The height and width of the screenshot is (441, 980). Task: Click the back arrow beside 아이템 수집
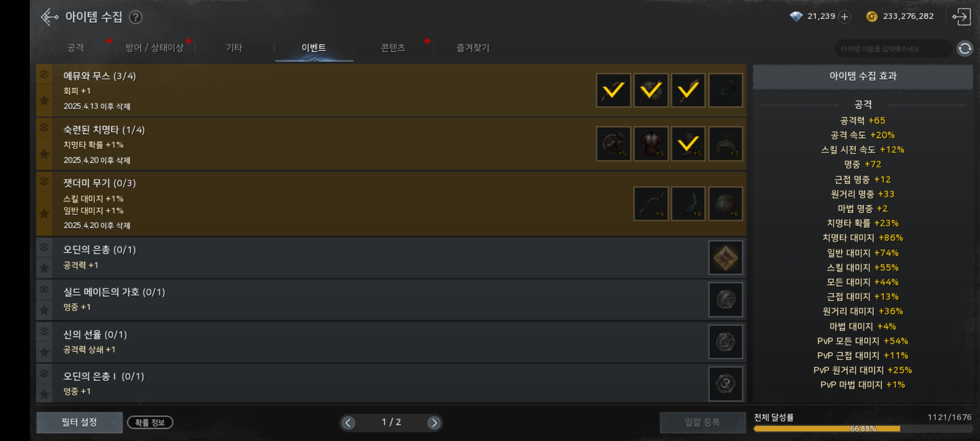pos(49,17)
